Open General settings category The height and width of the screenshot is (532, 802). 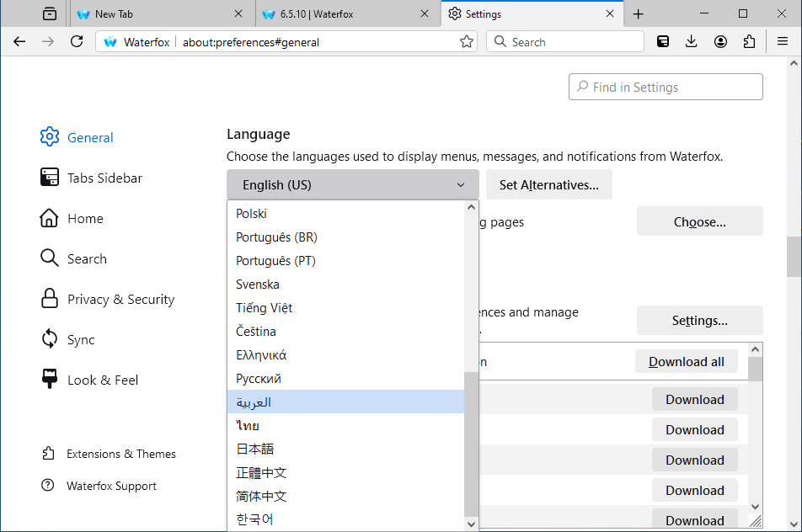click(77, 137)
